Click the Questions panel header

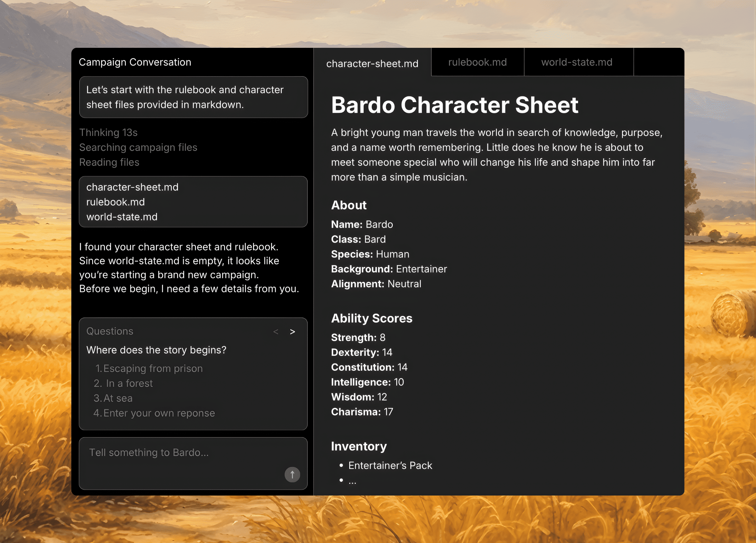point(110,331)
